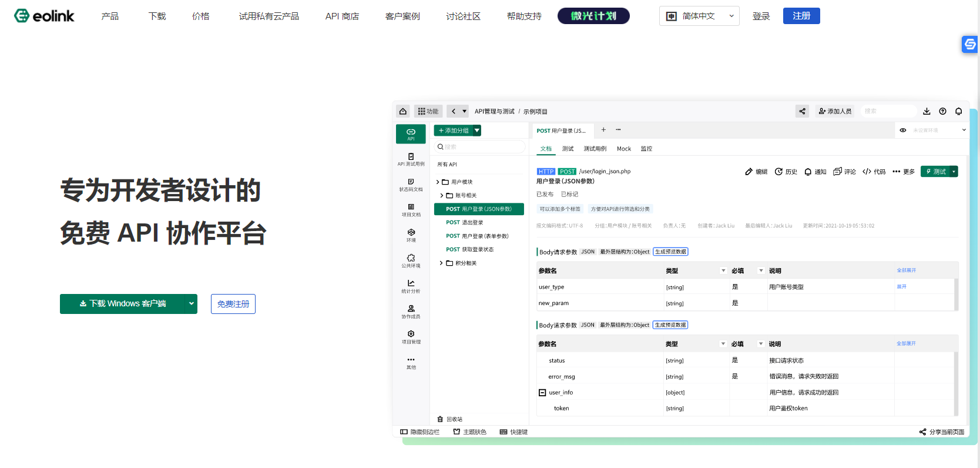Open the 下载 nav menu
The image size is (980, 468).
coord(157,16)
